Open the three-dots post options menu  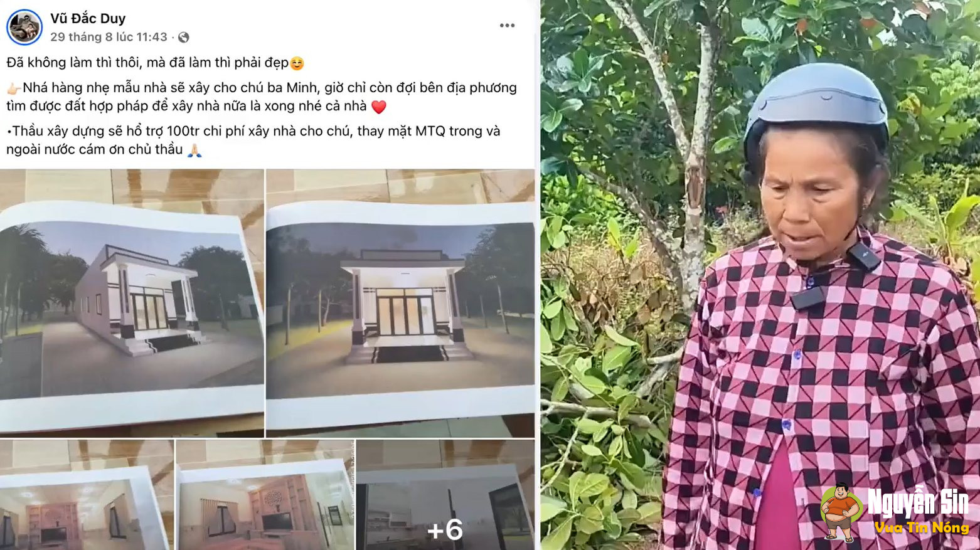(507, 26)
